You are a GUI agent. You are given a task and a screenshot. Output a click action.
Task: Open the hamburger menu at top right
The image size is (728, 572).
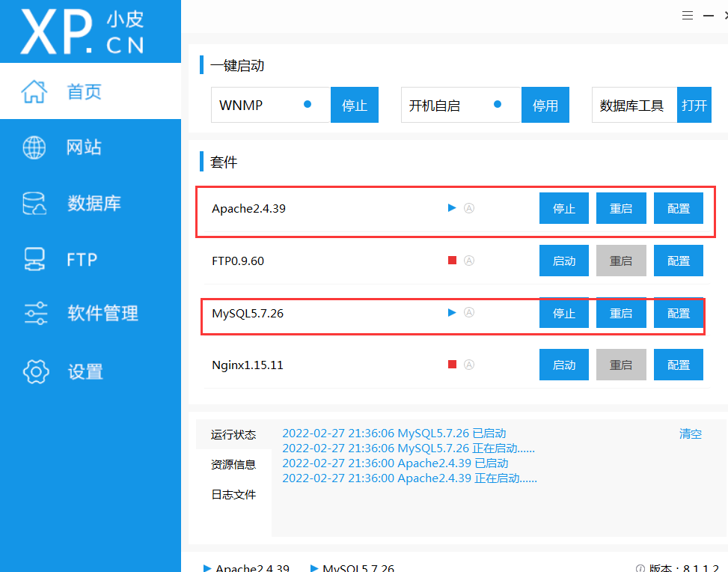coord(687,15)
